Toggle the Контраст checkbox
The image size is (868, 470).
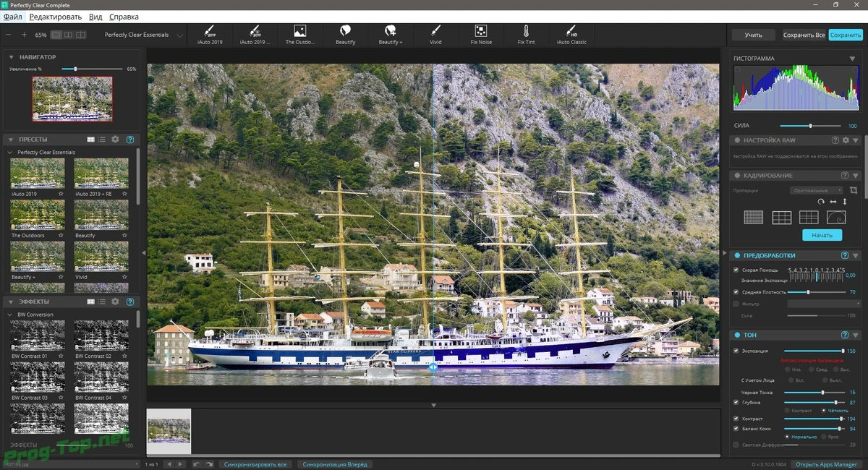tap(736, 418)
